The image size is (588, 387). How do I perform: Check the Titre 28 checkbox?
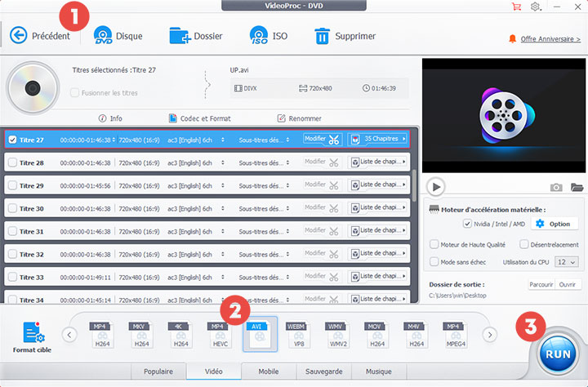coord(13,162)
